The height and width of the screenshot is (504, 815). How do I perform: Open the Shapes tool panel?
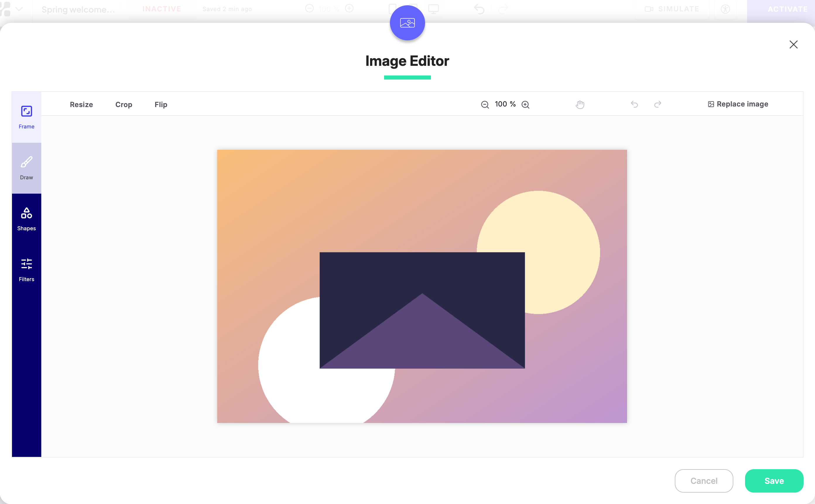(26, 219)
